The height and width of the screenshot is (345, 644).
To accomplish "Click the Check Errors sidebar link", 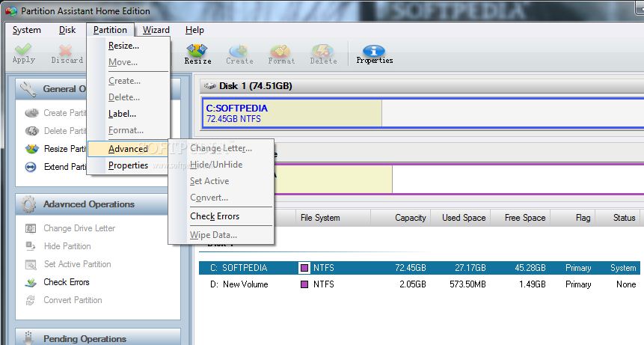I will coord(67,282).
